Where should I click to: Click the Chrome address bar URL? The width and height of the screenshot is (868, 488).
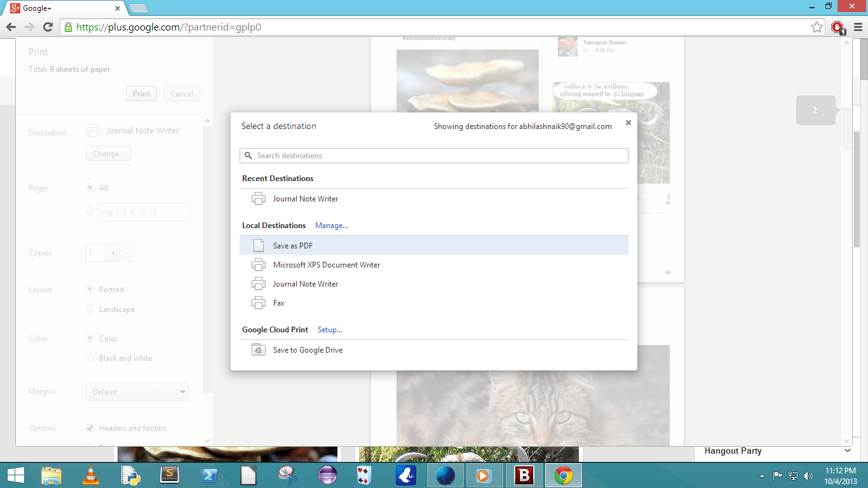169,27
